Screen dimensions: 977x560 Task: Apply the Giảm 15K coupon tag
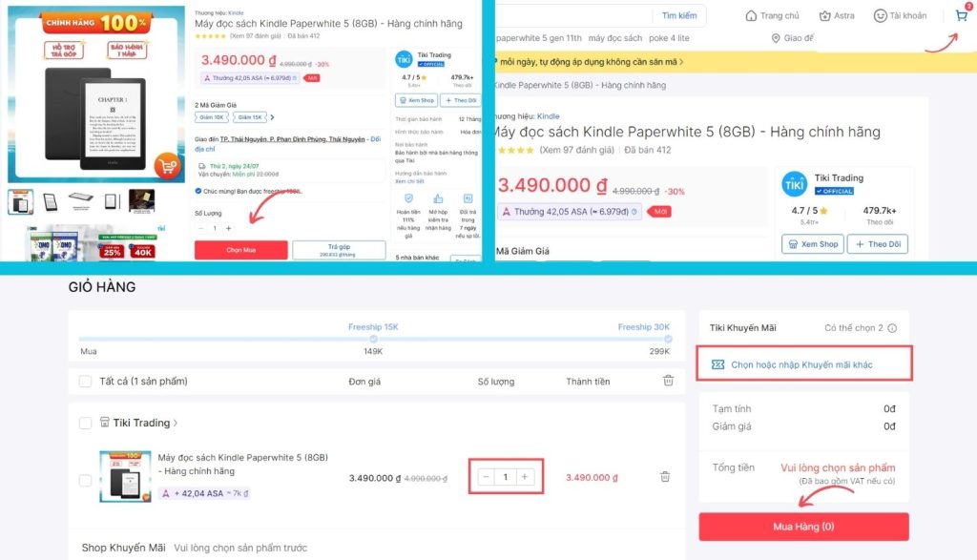[x=250, y=117]
